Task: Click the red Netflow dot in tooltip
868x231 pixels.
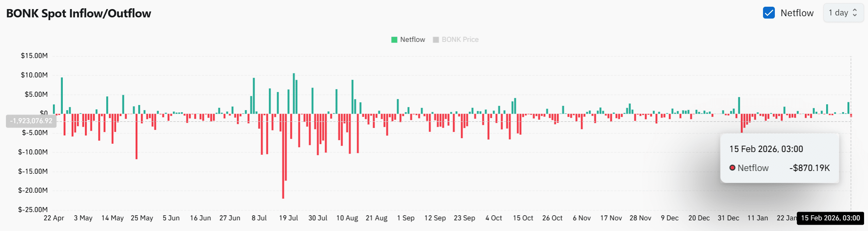Action: point(732,168)
